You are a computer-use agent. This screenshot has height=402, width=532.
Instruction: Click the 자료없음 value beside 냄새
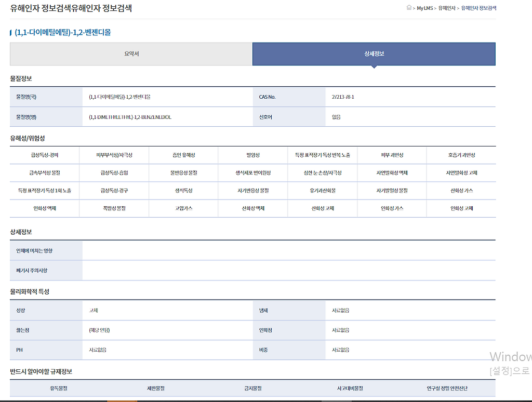[341, 311]
